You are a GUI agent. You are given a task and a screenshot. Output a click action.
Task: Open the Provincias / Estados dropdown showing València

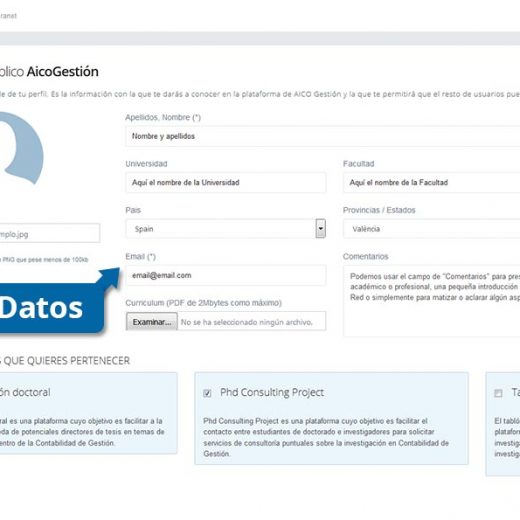(x=431, y=229)
